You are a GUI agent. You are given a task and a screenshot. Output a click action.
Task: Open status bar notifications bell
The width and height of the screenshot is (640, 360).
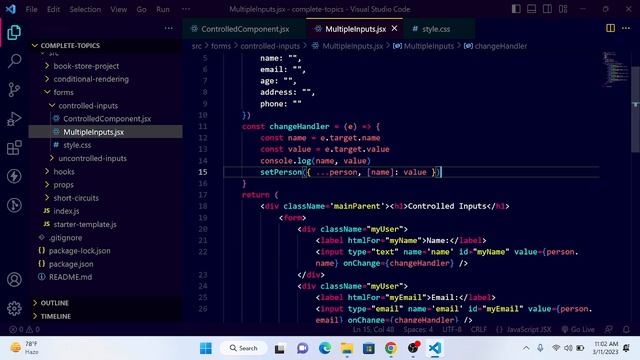pos(626,329)
